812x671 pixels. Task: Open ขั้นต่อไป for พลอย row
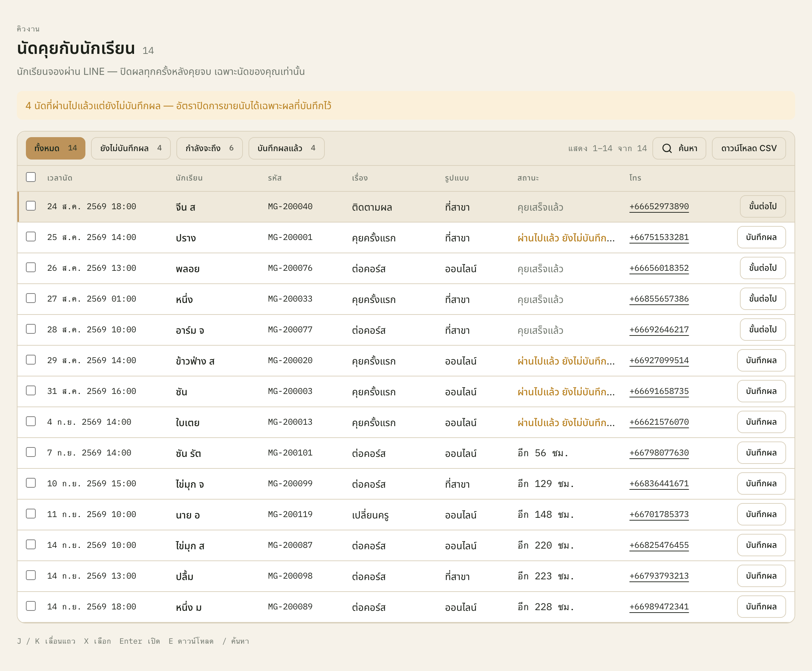point(763,268)
